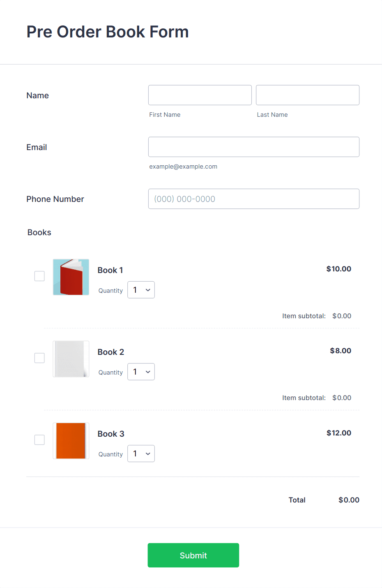
Task: Open the Book 1 quantity dropdown
Action: click(141, 289)
